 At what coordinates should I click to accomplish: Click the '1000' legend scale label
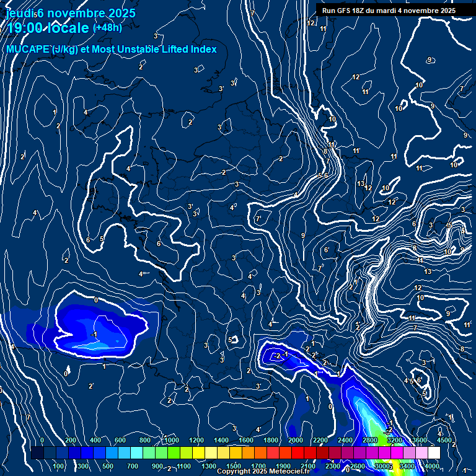[x=172, y=440]
